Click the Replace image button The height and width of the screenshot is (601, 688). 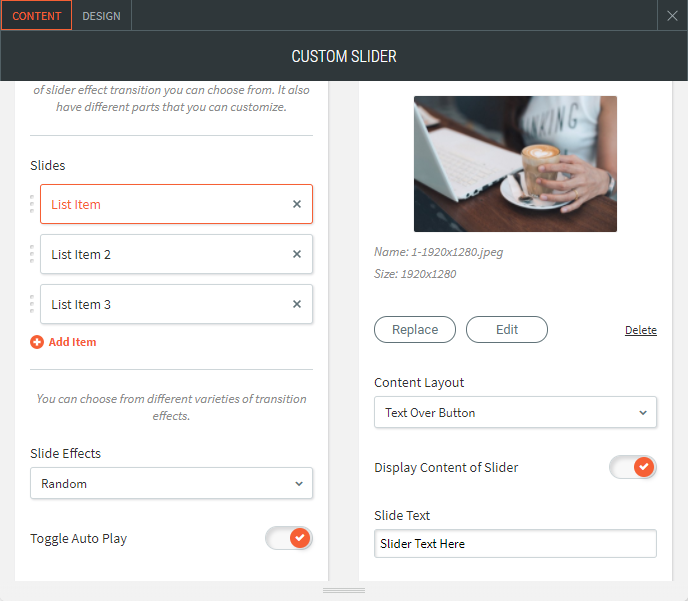pos(415,330)
